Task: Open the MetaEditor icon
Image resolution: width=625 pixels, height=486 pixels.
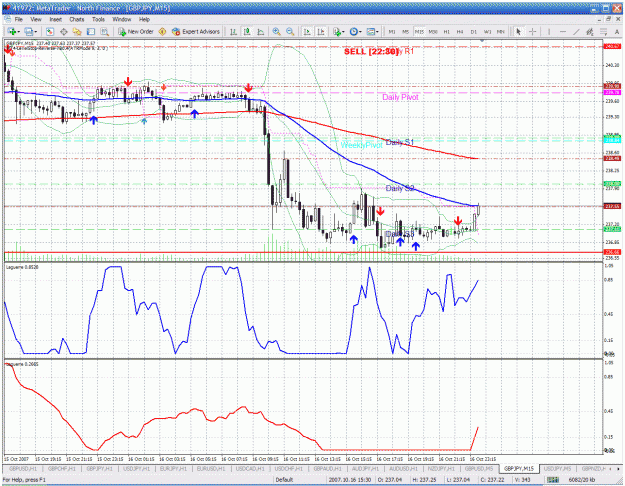Action: pos(162,31)
